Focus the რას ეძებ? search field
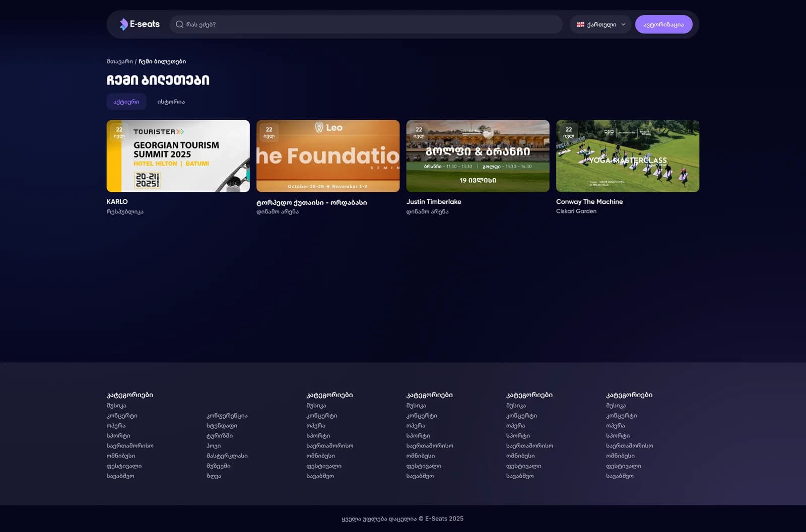The image size is (806, 532). pyautogui.click(x=366, y=24)
